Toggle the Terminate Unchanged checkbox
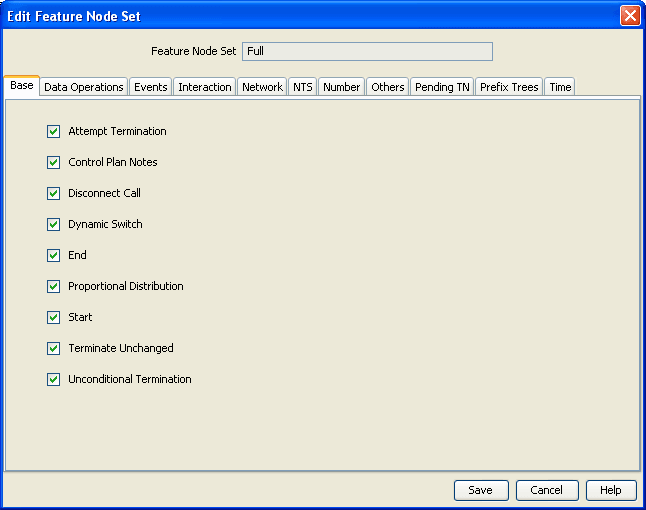 point(54,349)
